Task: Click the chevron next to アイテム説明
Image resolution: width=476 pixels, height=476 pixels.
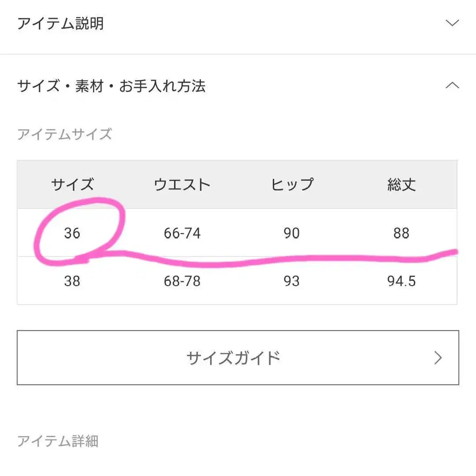Action: point(452,23)
